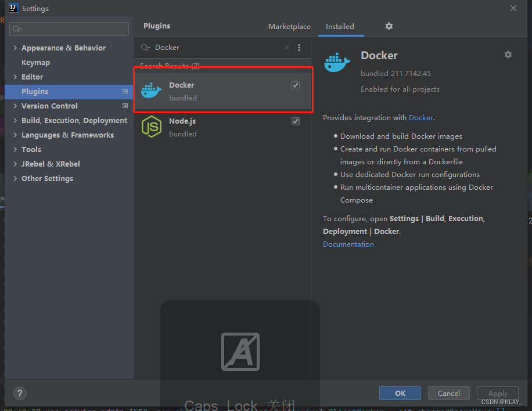Switch to the Installed tab
Screen dimensions: 532x411
[340, 27]
